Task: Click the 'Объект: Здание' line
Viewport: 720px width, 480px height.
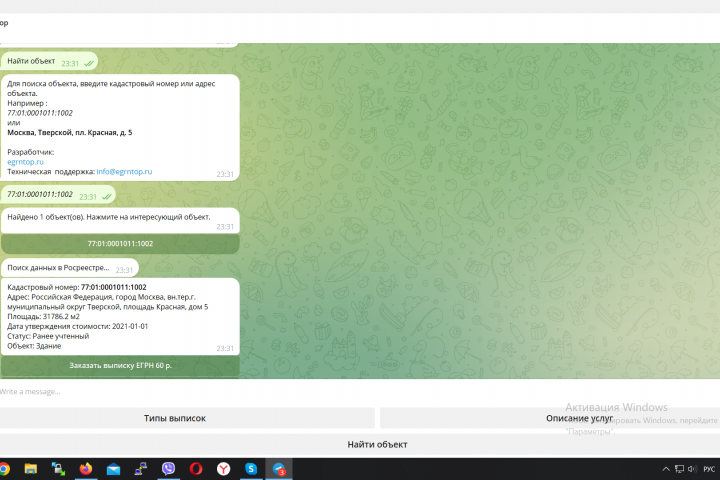Action: tap(34, 346)
